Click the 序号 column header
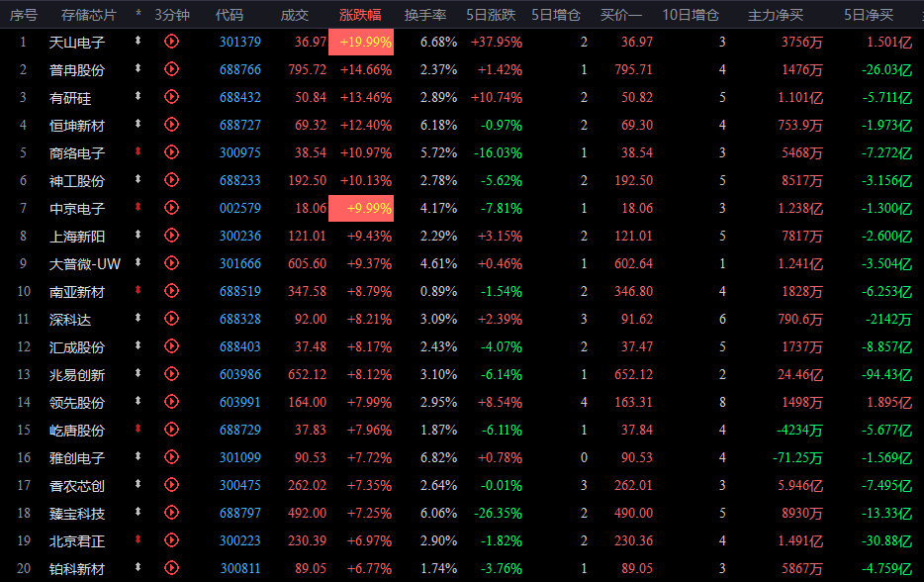924x582 pixels. pos(24,15)
